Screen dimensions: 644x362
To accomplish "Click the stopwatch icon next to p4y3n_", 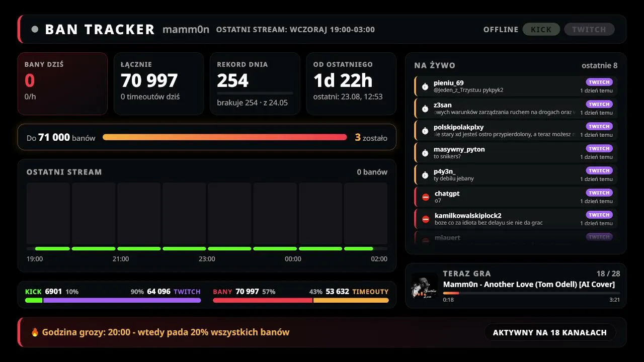I will click(x=425, y=175).
